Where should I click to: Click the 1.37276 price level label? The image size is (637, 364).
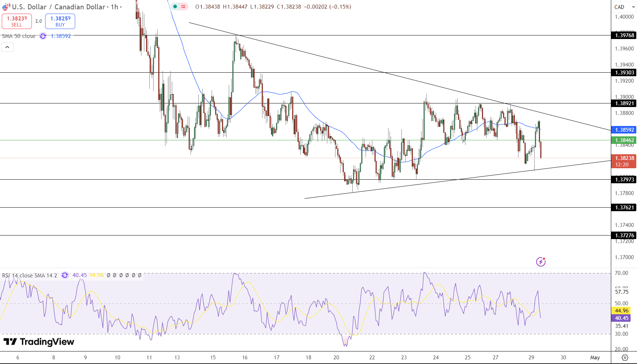(624, 236)
